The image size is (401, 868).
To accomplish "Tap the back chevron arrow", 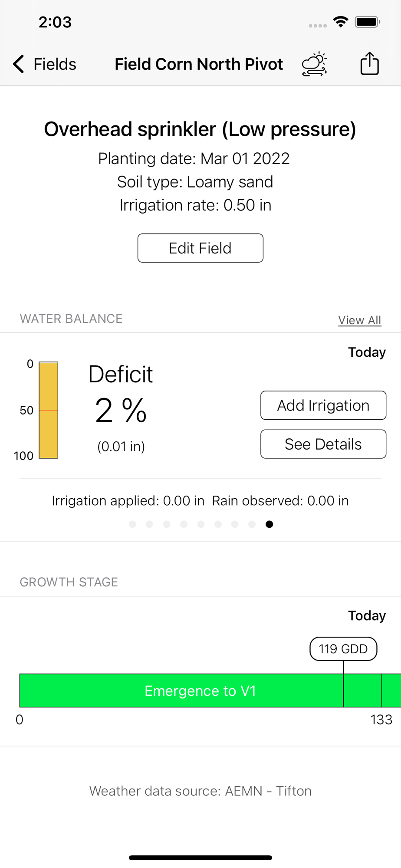I will pos(18,64).
